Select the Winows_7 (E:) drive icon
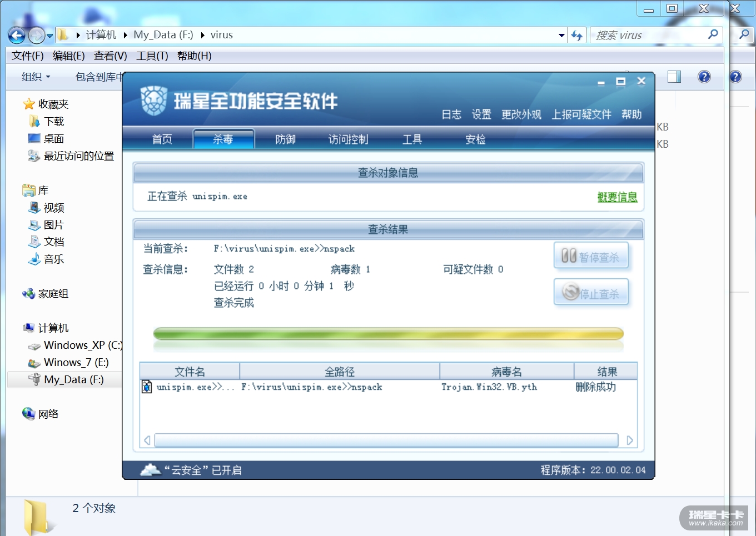 tap(34, 363)
